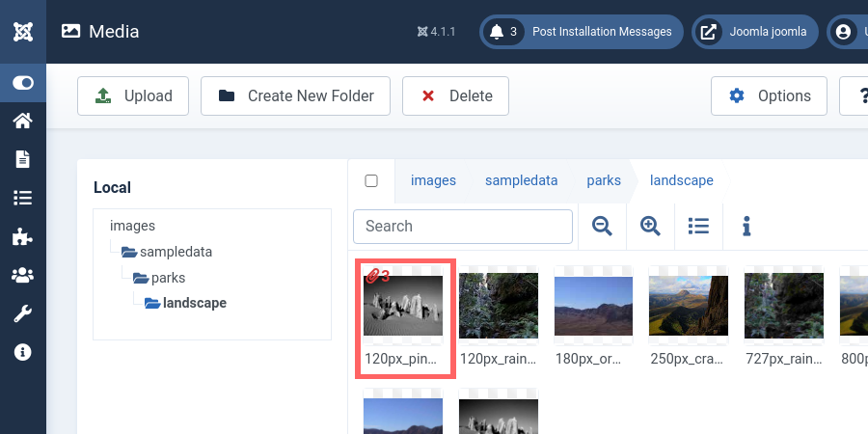Viewport: 868px width, 434px height.
Task: Check the select all items checkbox
Action: point(371,180)
